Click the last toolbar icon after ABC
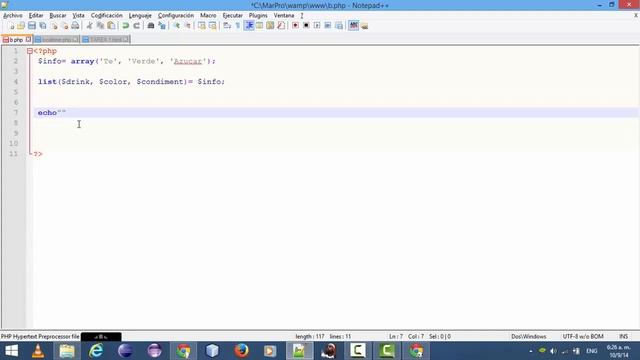 click(x=364, y=26)
